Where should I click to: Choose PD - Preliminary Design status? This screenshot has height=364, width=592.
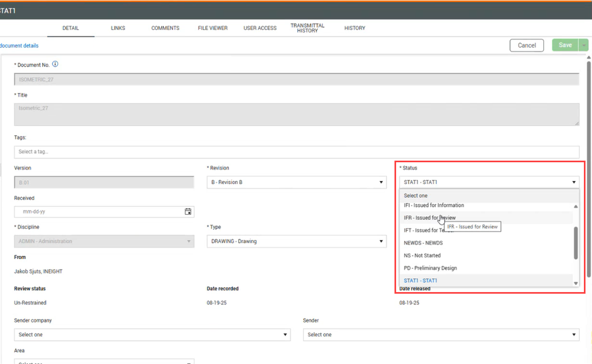(x=430, y=268)
